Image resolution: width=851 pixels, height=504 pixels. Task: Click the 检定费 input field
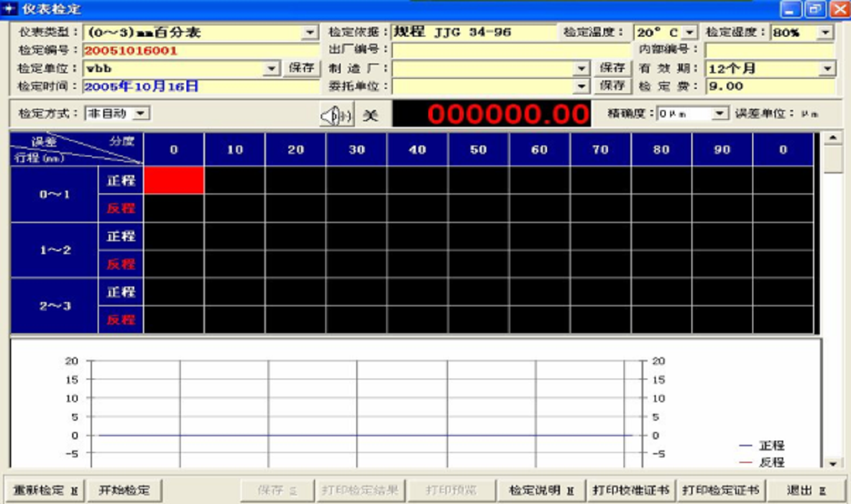(770, 86)
